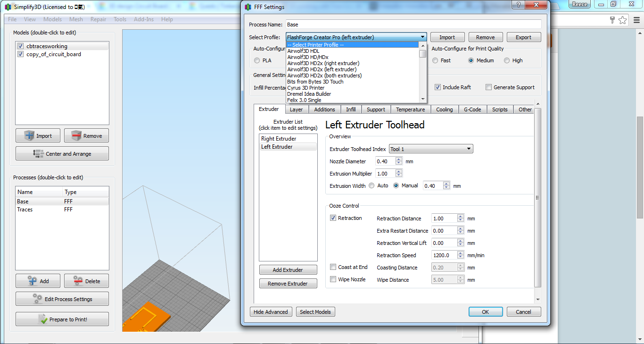Select the Traces process row
The height and width of the screenshot is (344, 644).
pyautogui.click(x=62, y=210)
